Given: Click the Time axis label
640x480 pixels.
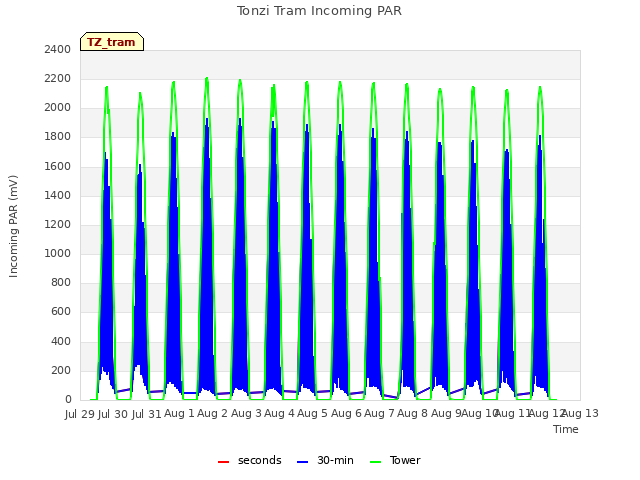Looking at the screenshot, I should (x=566, y=429).
